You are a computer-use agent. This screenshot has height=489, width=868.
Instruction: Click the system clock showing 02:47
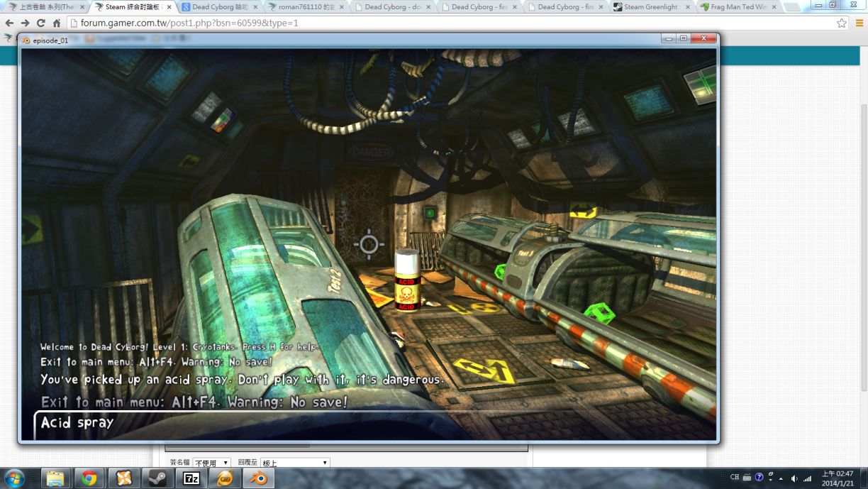(838, 478)
